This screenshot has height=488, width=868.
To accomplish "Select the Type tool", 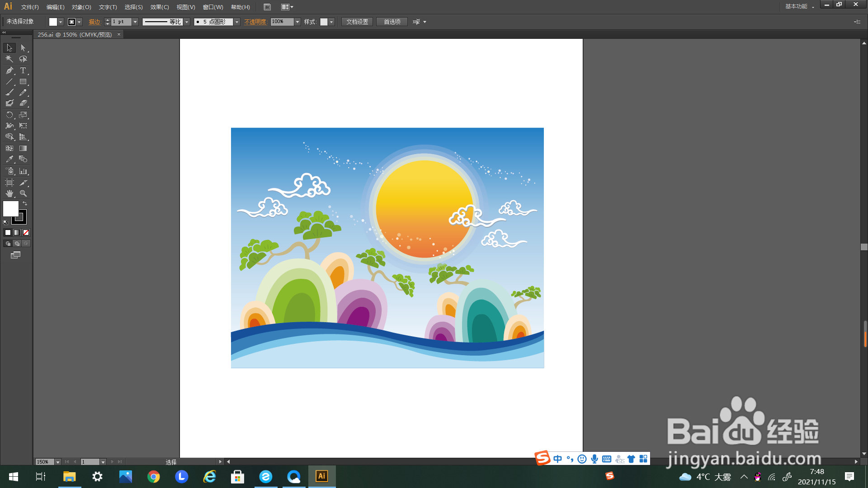I will (23, 70).
